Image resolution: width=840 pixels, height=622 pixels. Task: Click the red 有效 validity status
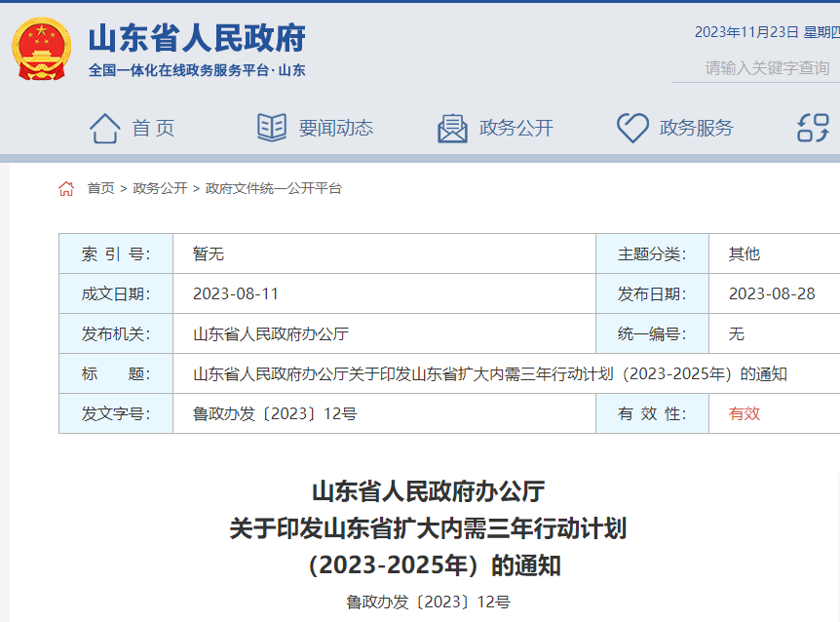[740, 412]
